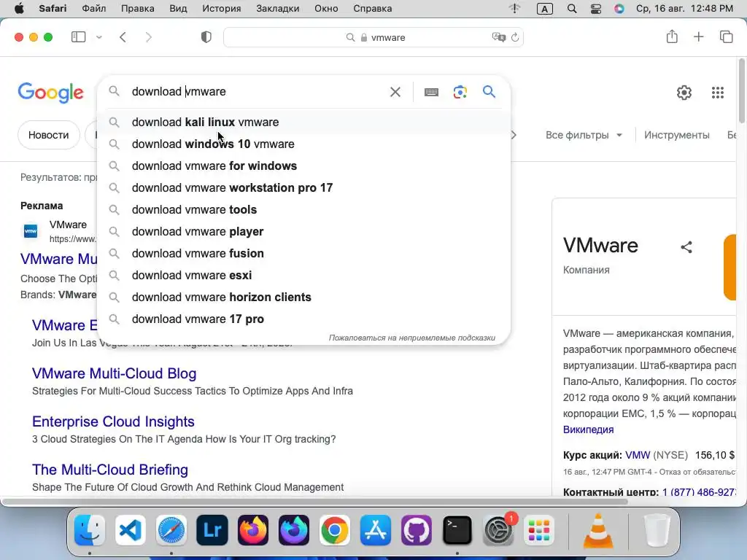Open the Safari share menu
747x560 pixels.
pos(672,36)
